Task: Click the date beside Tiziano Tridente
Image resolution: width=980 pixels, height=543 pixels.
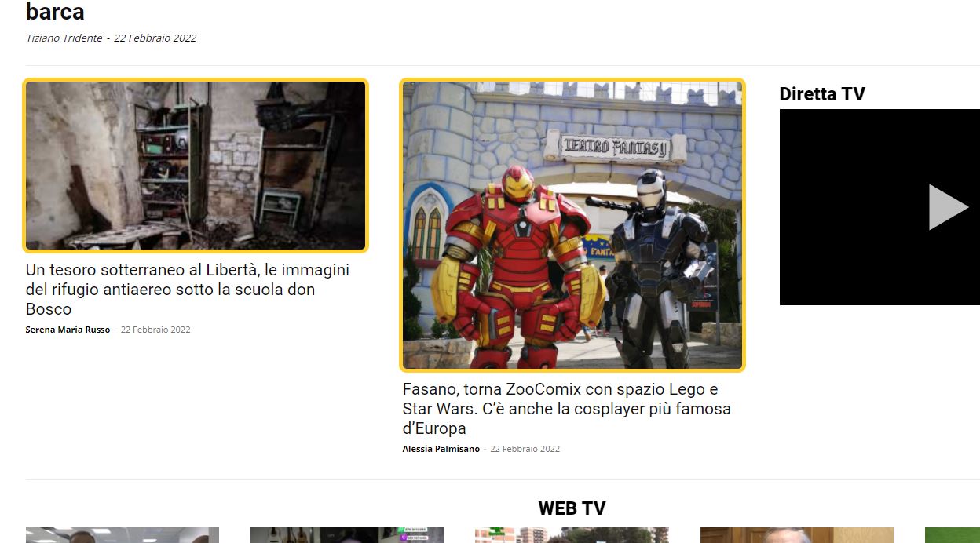Action: click(x=155, y=38)
